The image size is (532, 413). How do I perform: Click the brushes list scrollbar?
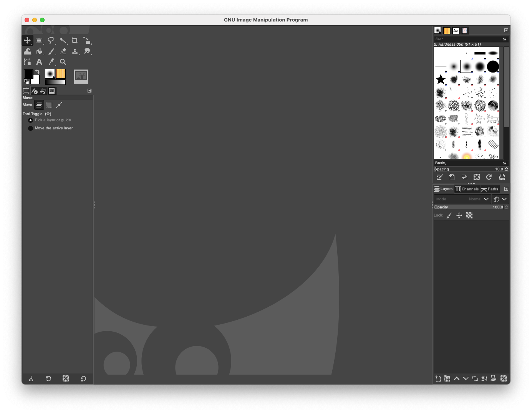click(506, 87)
